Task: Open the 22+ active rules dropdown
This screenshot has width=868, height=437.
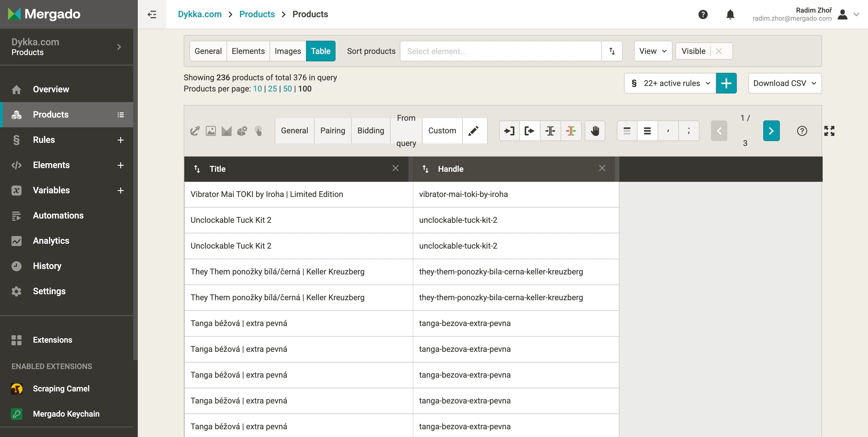Action: coord(670,83)
